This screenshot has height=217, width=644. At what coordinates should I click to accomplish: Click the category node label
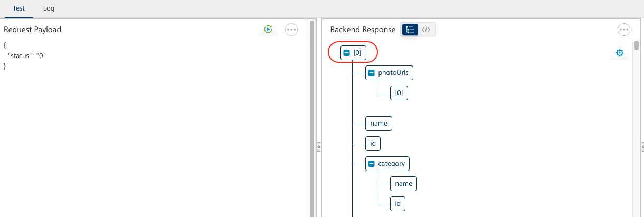[x=392, y=163]
